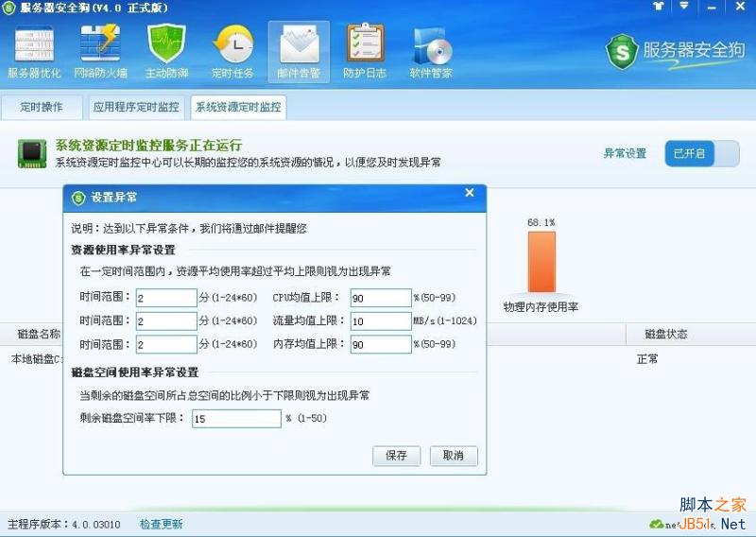Viewport: 756px width, 537px height.
Task: Click the 剩余磁盘空间率下限 input field
Action: 236,418
